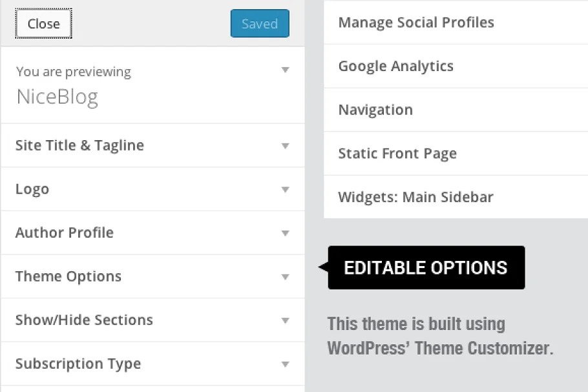Screen dimensions: 588x392
Task: Expand the Author Profile arrow
Action: (286, 233)
